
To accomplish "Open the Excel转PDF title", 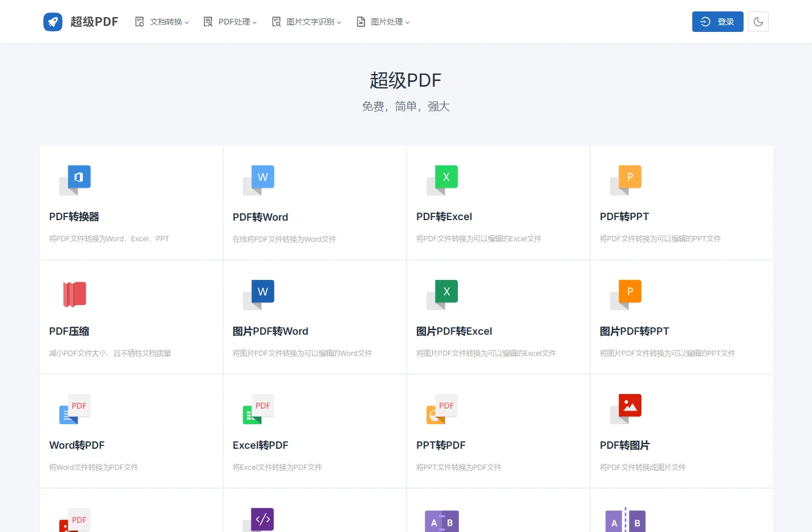I will (x=261, y=445).
